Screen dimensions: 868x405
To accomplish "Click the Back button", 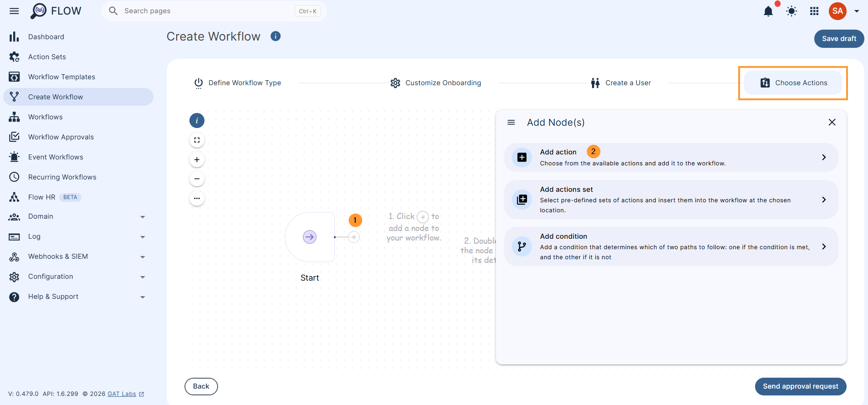I will click(201, 386).
